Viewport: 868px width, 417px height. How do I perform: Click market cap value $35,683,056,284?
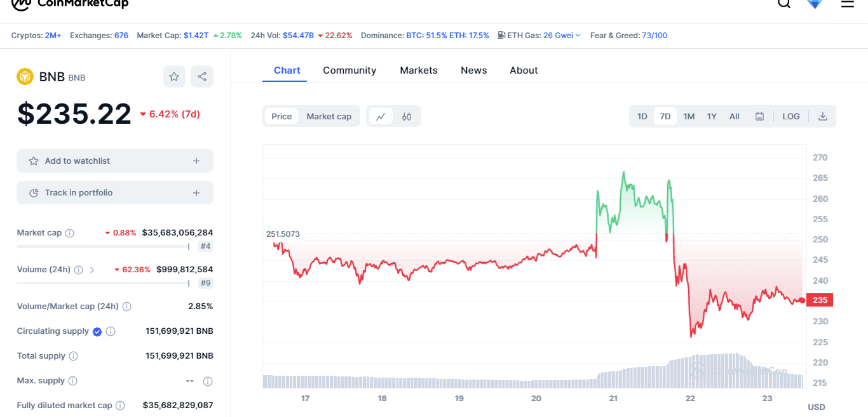pyautogui.click(x=178, y=233)
